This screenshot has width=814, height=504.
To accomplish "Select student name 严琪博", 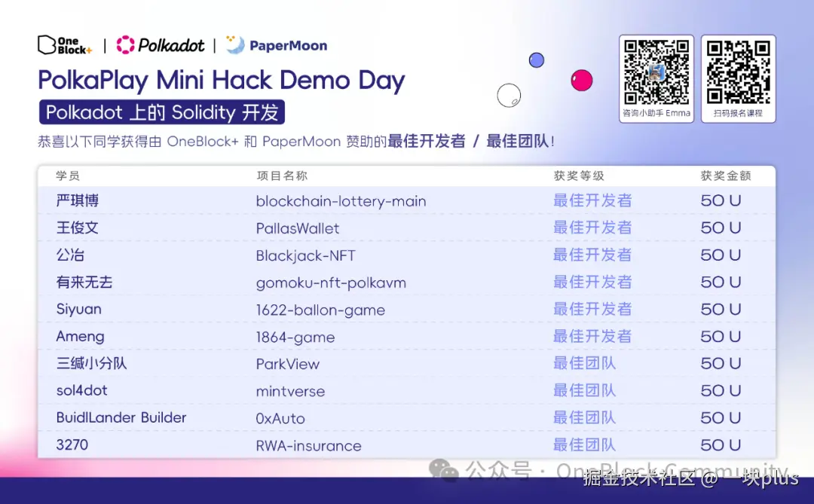I will (78, 200).
